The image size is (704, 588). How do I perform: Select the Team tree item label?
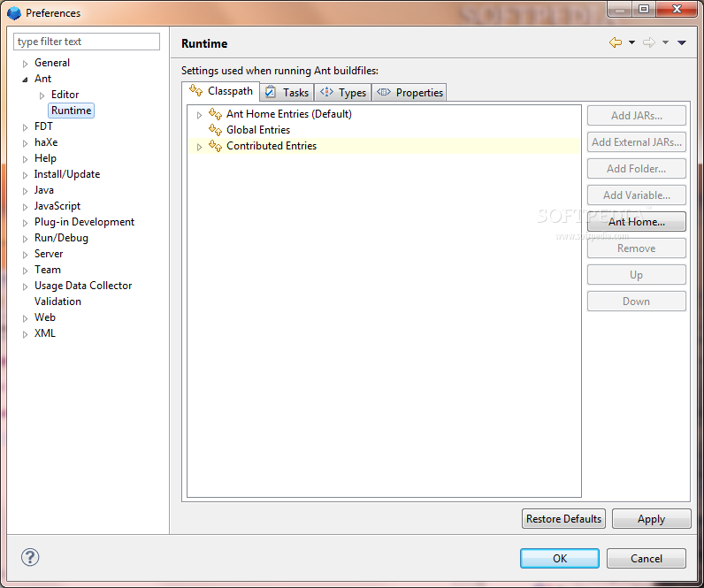48,270
